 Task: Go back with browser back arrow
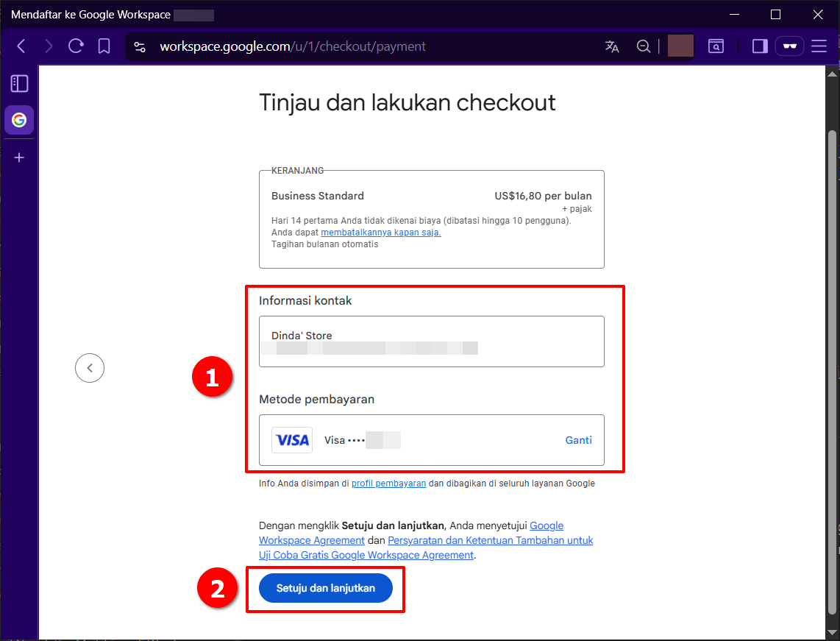(21, 46)
